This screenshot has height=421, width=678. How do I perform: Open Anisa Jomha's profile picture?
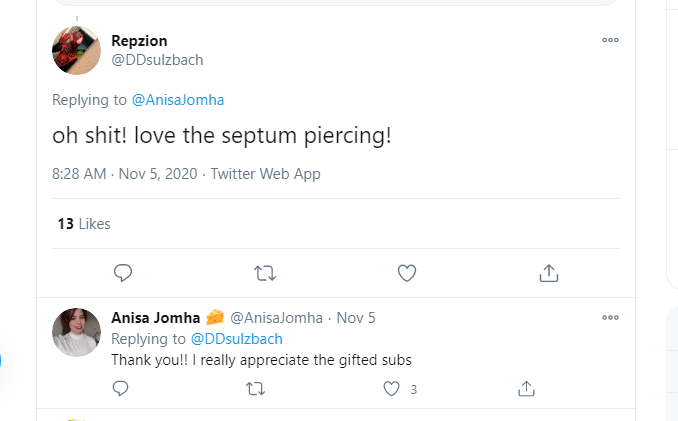(77, 332)
